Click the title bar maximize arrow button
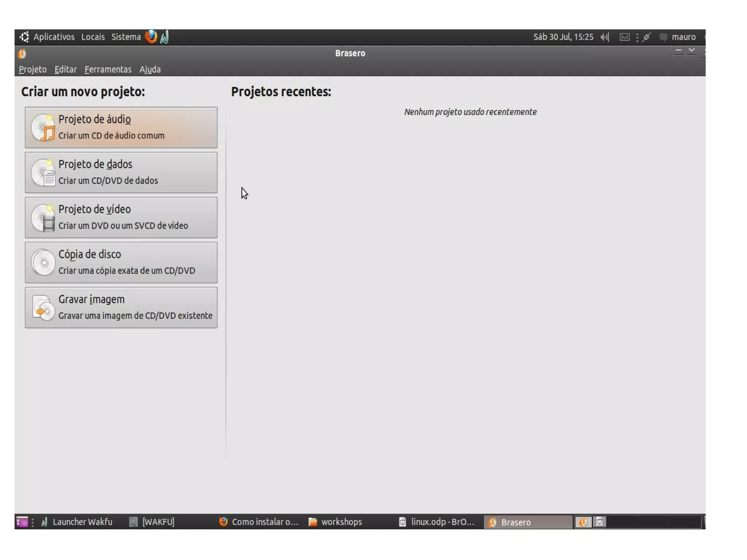 tap(692, 50)
